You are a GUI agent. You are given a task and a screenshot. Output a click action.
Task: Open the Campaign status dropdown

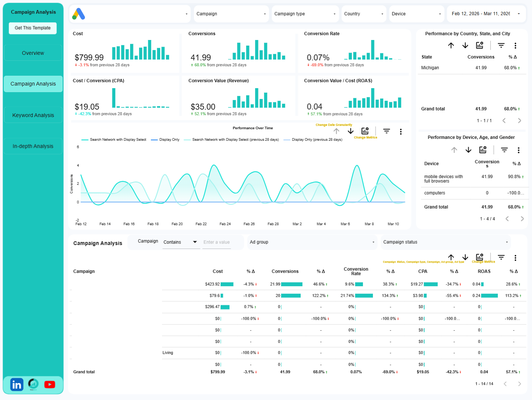[x=445, y=242]
